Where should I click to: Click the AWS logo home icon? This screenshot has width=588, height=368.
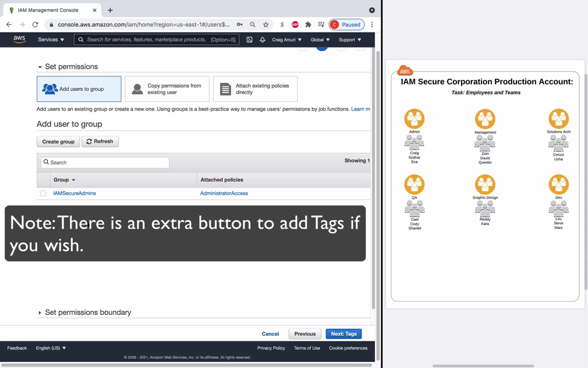pos(19,39)
